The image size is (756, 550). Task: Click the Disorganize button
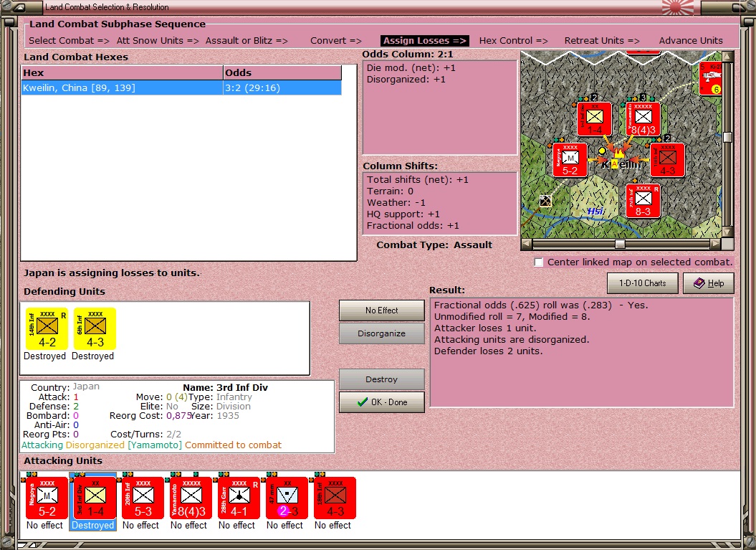pos(381,333)
